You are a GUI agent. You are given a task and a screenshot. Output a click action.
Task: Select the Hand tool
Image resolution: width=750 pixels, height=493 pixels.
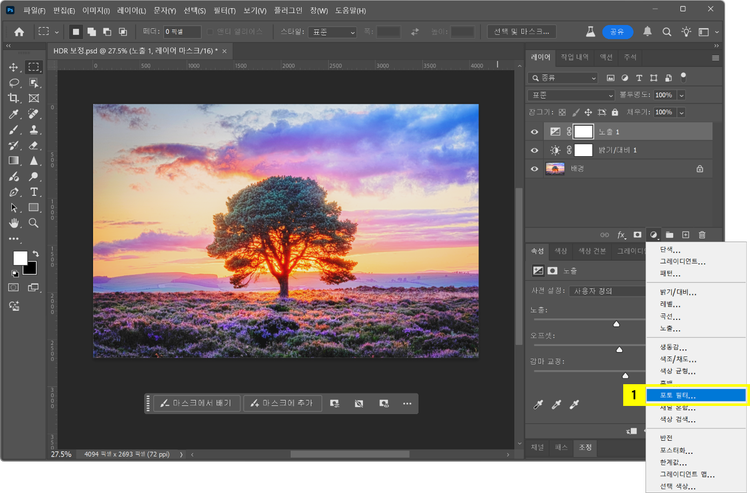pos(14,222)
